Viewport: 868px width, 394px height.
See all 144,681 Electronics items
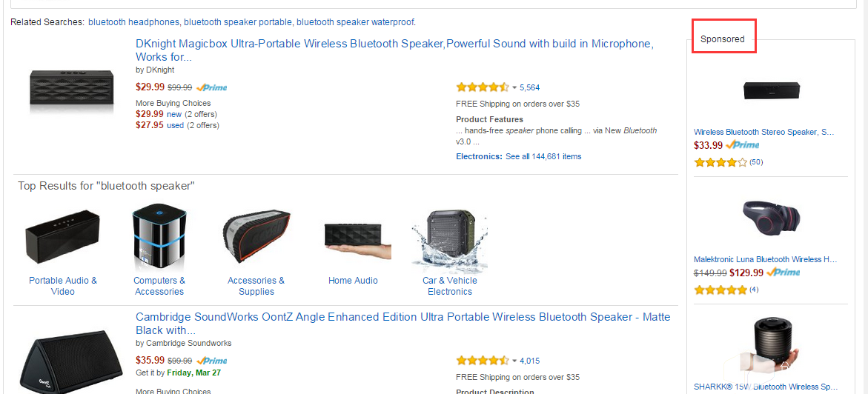pos(543,156)
